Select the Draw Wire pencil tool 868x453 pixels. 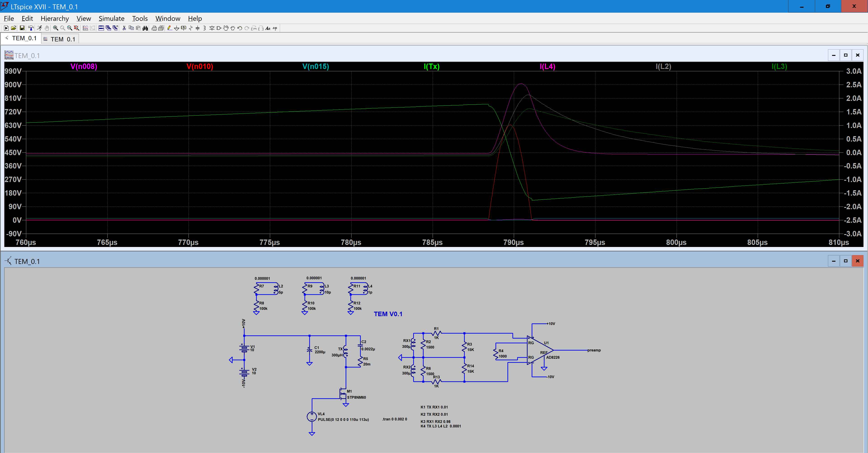(x=170, y=28)
